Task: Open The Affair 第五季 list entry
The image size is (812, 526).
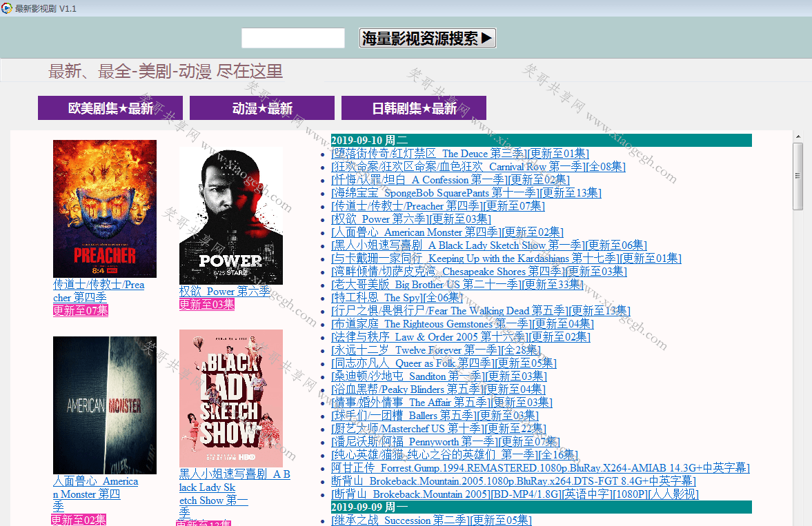Action: pos(442,403)
